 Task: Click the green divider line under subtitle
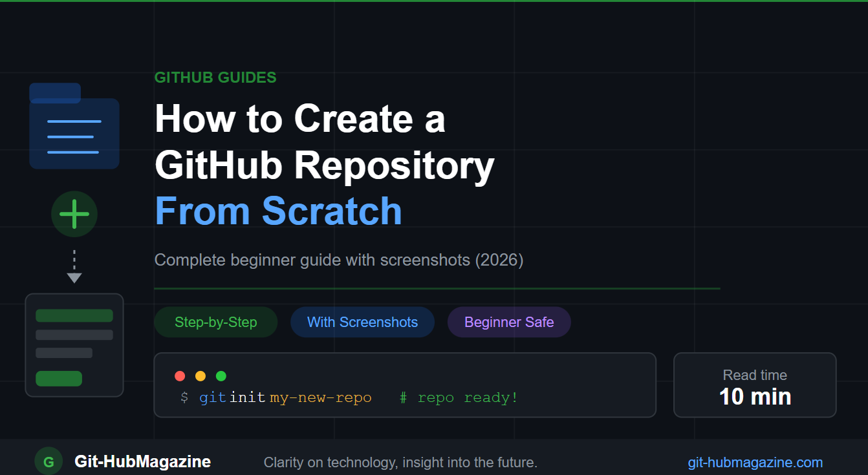point(437,288)
